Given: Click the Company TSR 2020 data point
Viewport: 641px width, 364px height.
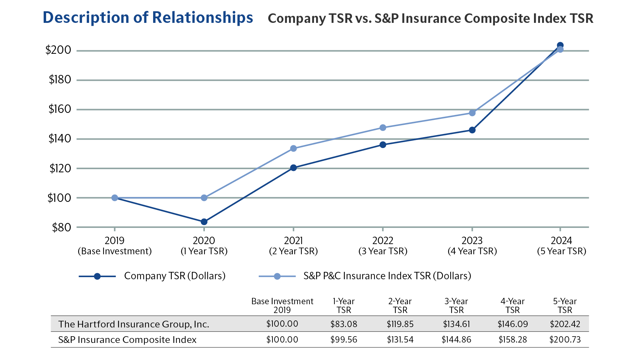Looking at the screenshot, I should click(204, 222).
